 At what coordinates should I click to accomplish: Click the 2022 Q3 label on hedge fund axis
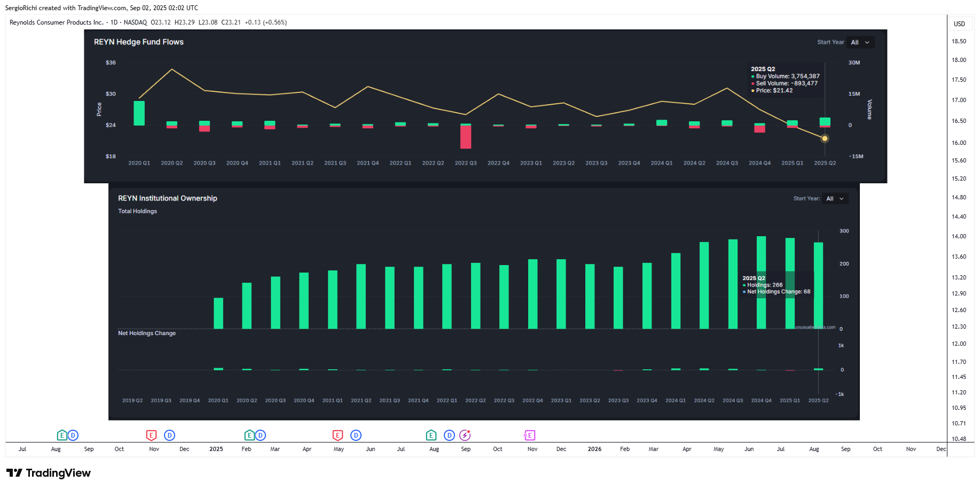click(x=466, y=163)
